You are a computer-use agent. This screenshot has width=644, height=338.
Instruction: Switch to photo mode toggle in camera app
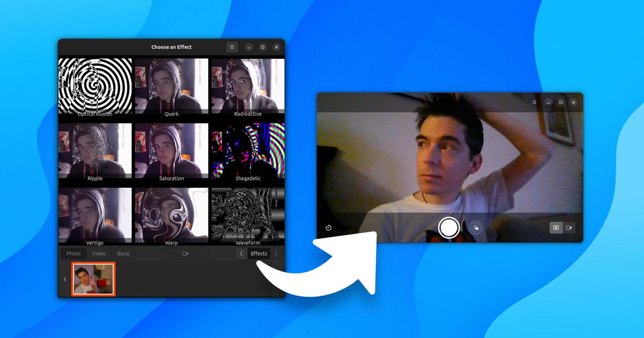coord(556,227)
